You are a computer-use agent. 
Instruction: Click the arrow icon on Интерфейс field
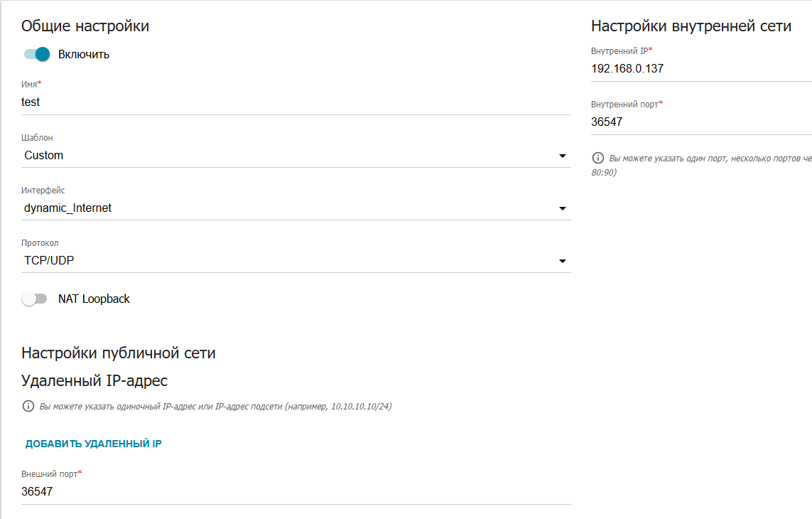[563, 208]
